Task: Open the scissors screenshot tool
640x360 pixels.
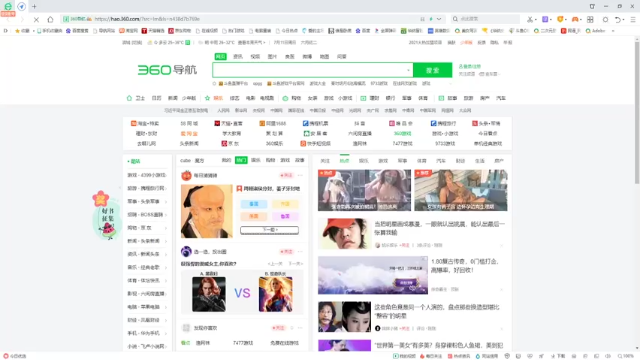Action: (530, 19)
